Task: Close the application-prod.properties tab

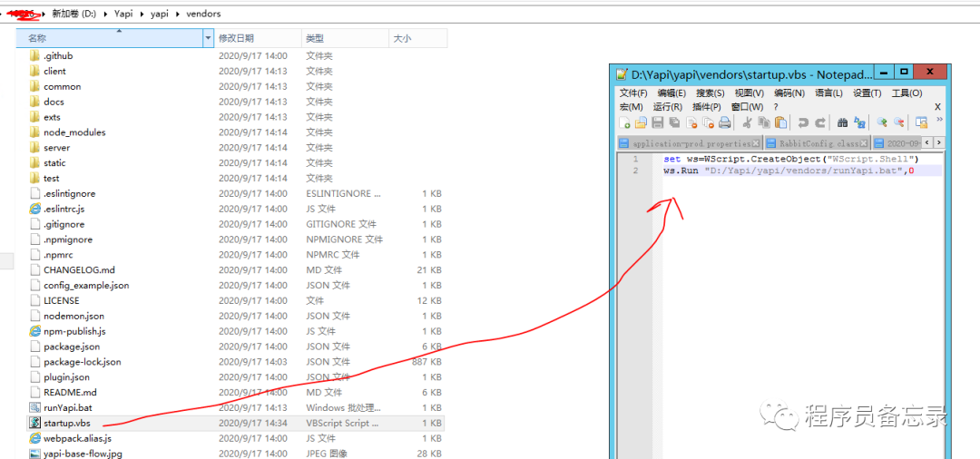Action: tap(756, 143)
